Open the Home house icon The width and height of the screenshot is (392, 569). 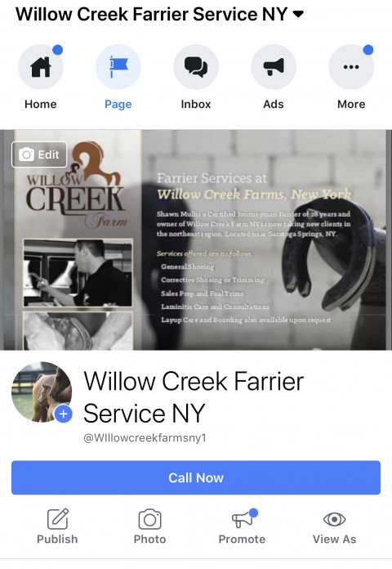tap(41, 67)
